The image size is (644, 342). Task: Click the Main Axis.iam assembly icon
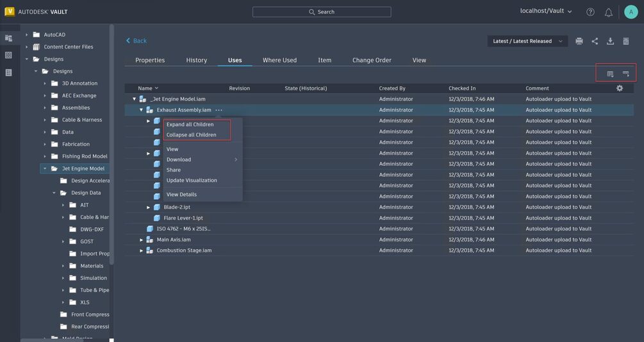[150, 240]
